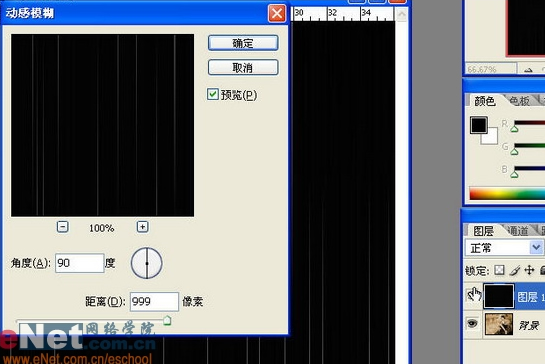Viewport: 545px width, 364px height.
Task: Toggle lock transparent pixels icon
Action: point(499,270)
